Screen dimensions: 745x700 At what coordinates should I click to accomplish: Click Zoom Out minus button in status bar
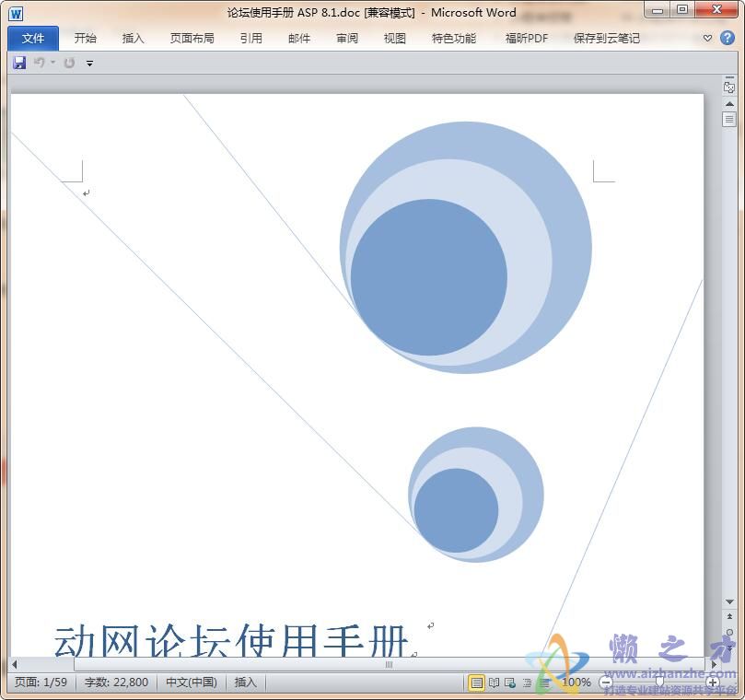tap(605, 682)
